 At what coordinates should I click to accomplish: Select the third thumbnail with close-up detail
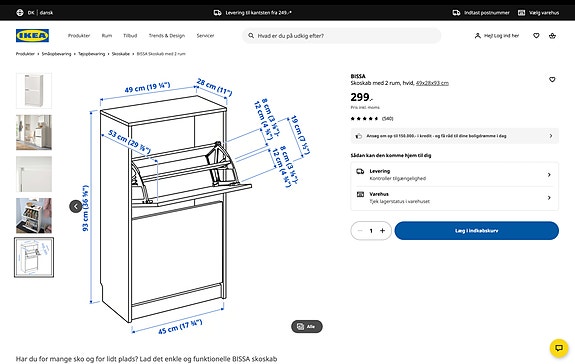click(x=34, y=174)
